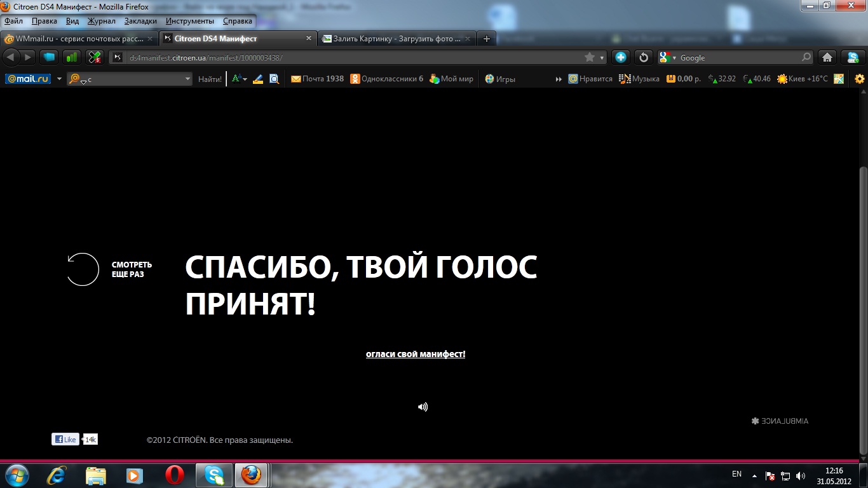This screenshot has width=868, height=488.
Task: Go back with the browser back arrow
Action: click(x=10, y=57)
